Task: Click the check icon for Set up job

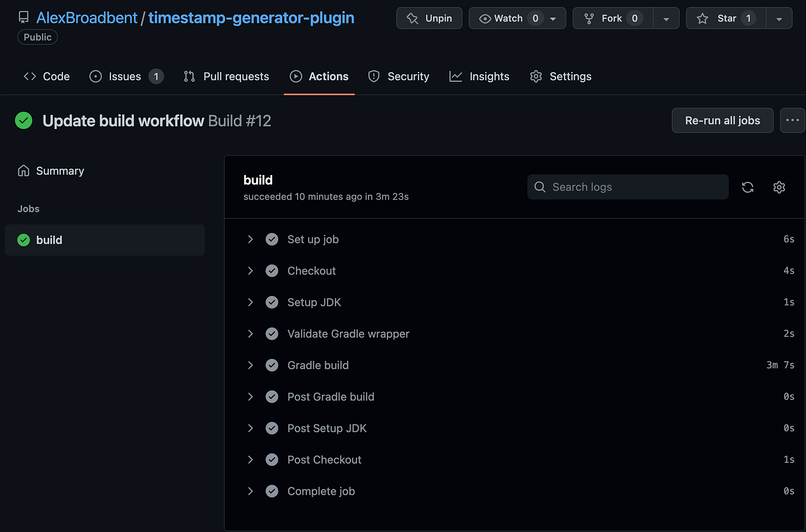Action: (272, 240)
